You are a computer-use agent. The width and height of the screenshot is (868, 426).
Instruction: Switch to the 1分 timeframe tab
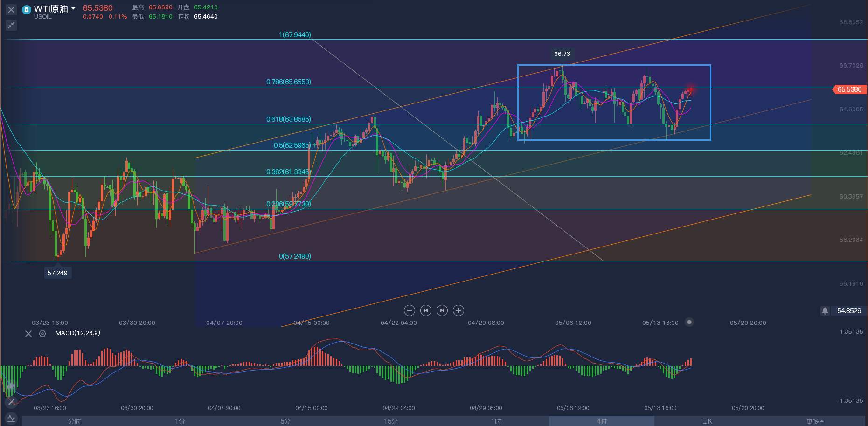[x=180, y=421]
